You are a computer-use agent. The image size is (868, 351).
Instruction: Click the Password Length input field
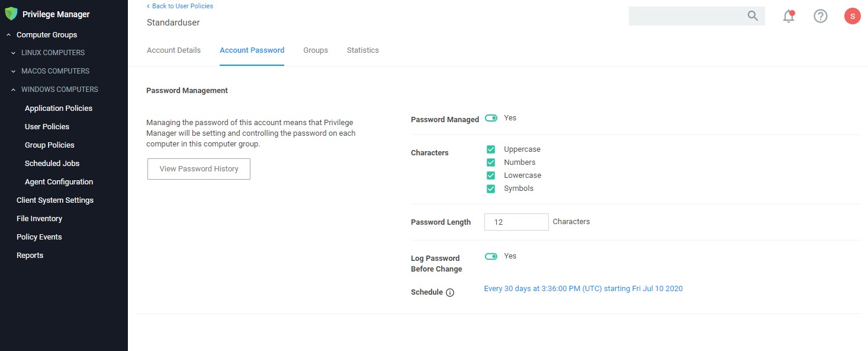pyautogui.click(x=516, y=222)
